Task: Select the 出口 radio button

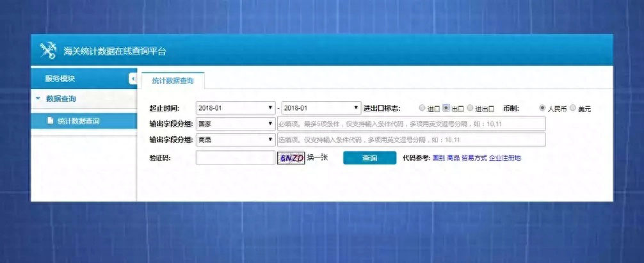Action: (x=446, y=108)
